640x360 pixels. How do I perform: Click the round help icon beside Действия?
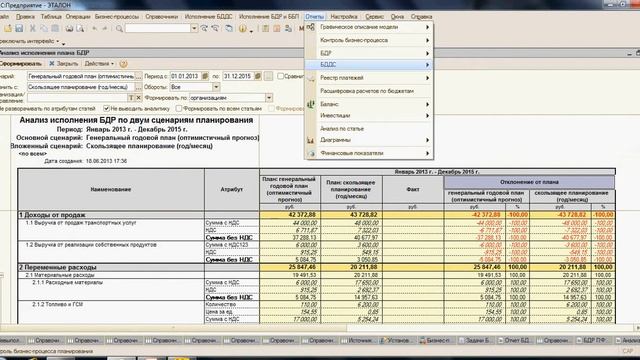tap(123, 64)
